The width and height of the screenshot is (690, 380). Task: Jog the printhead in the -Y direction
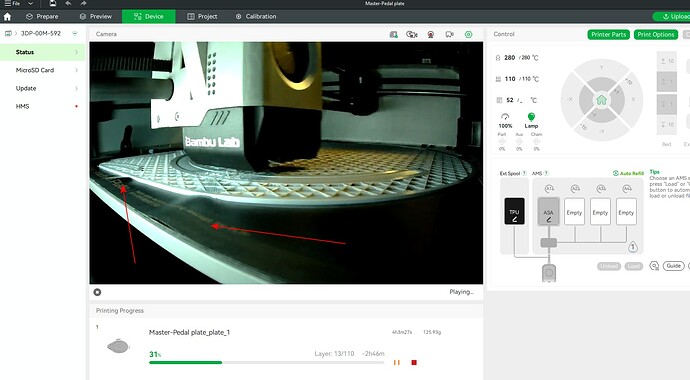[x=602, y=132]
